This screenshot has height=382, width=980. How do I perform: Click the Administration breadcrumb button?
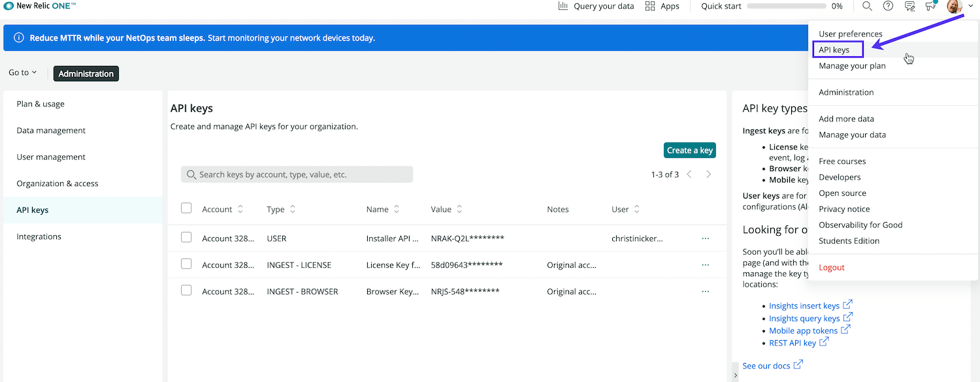tap(86, 73)
